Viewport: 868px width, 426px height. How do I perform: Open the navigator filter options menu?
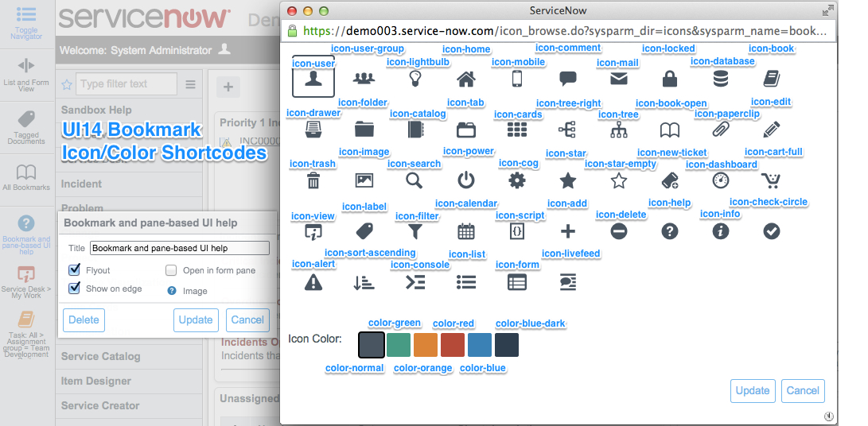point(190,84)
